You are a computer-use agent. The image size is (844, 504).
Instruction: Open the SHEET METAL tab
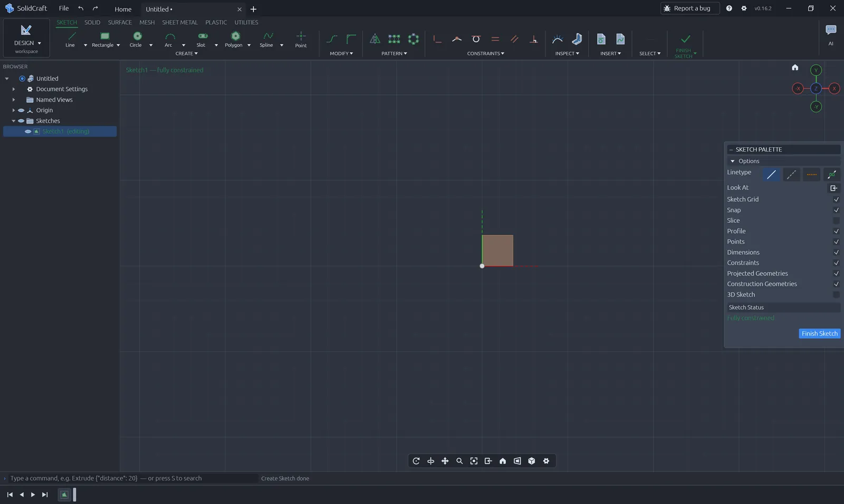tap(179, 22)
